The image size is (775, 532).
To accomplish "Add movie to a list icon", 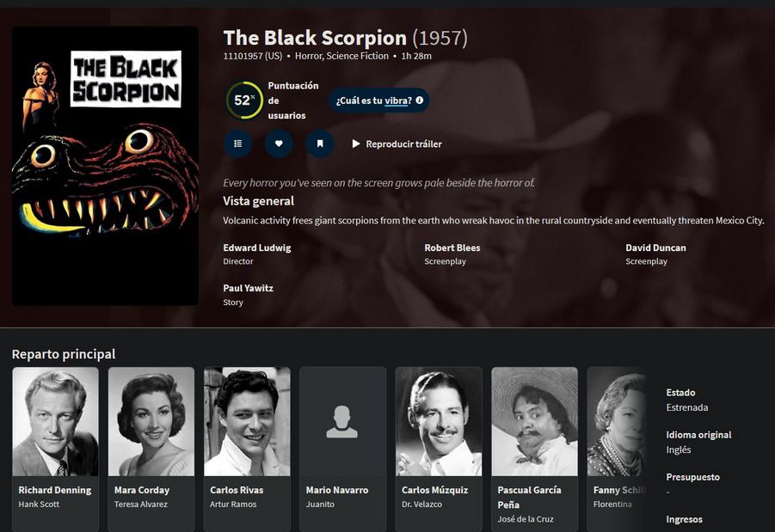I will pos(237,144).
